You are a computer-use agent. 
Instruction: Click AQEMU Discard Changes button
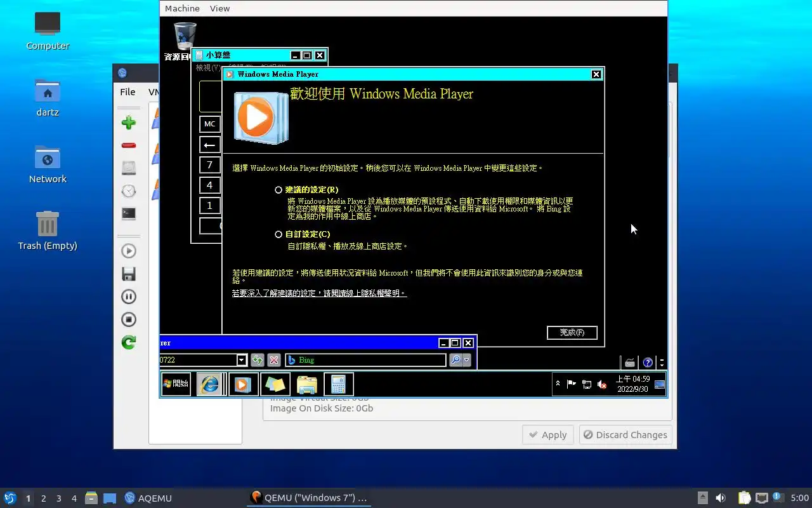coord(625,435)
